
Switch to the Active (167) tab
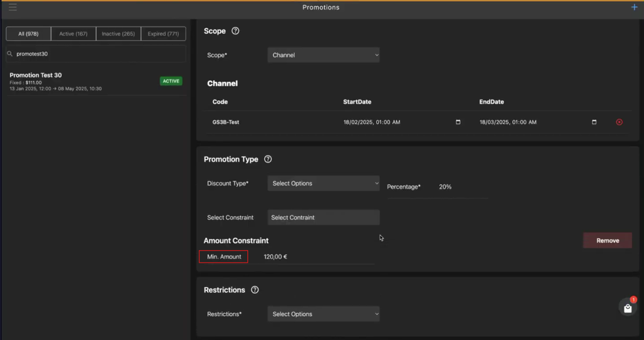(73, 34)
